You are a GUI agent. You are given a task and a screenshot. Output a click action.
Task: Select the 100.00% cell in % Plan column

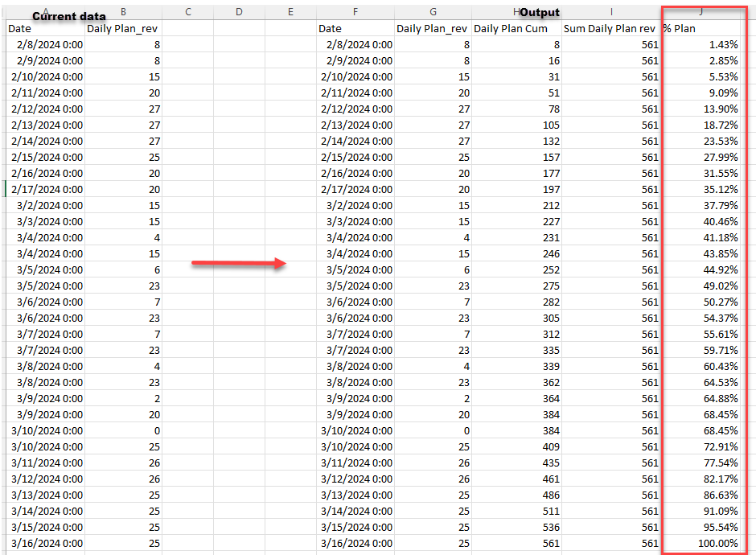(x=701, y=544)
